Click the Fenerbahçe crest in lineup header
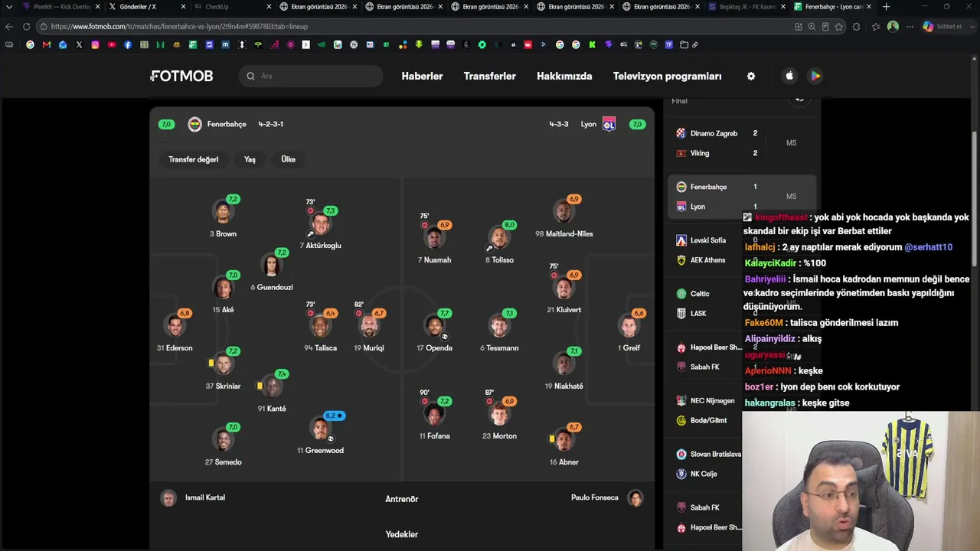The image size is (980, 551). tap(195, 124)
